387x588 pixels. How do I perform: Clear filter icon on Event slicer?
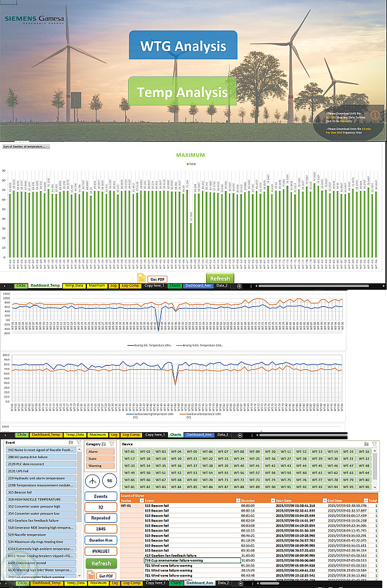[79, 443]
